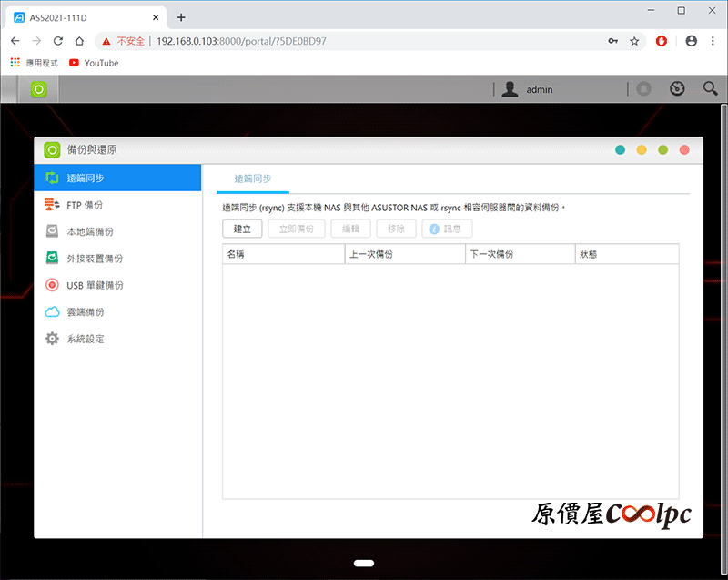Open USB 單鍵備份 section

point(117,285)
